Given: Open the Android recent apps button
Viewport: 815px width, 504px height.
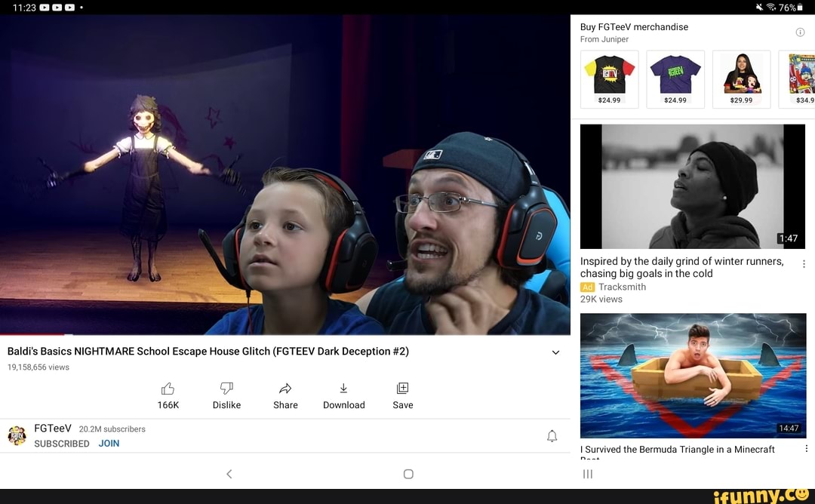Looking at the screenshot, I should point(588,474).
